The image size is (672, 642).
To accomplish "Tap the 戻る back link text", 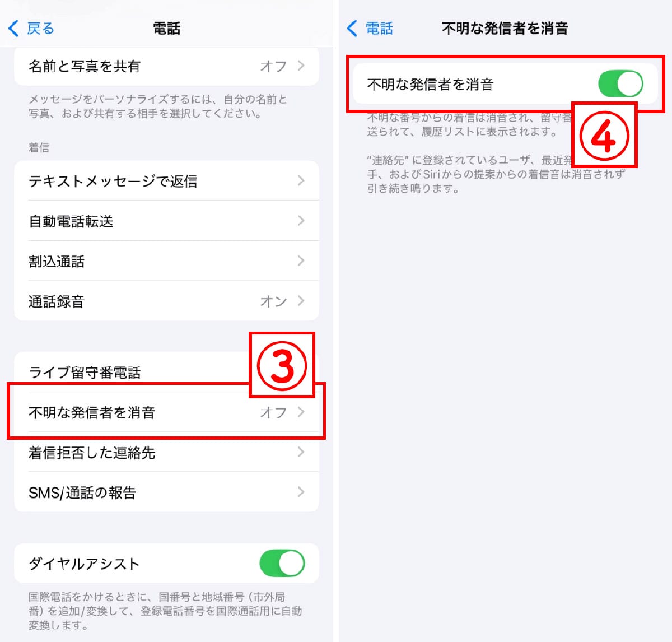I will 40,28.
